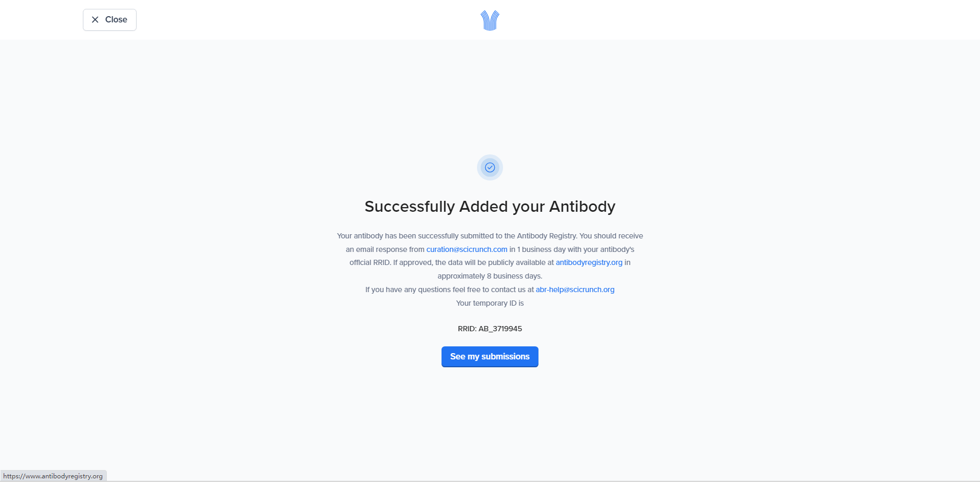Click the "an email response from" text

tap(385, 249)
